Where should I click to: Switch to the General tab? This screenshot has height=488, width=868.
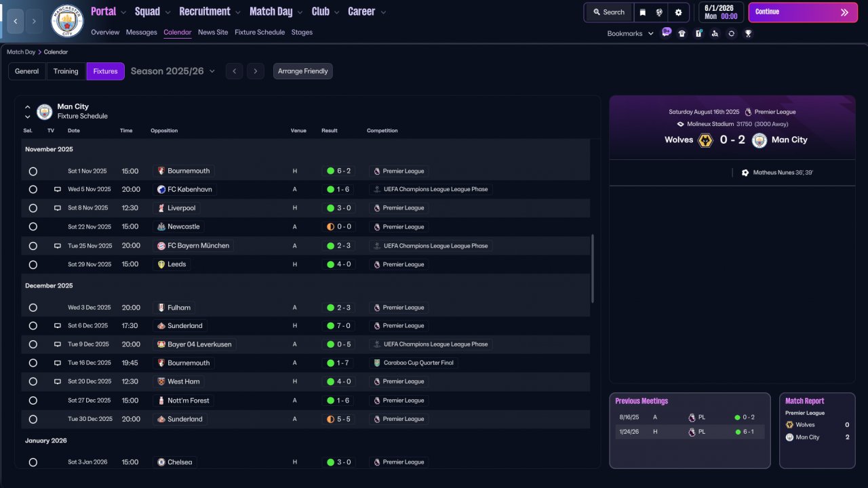click(27, 71)
